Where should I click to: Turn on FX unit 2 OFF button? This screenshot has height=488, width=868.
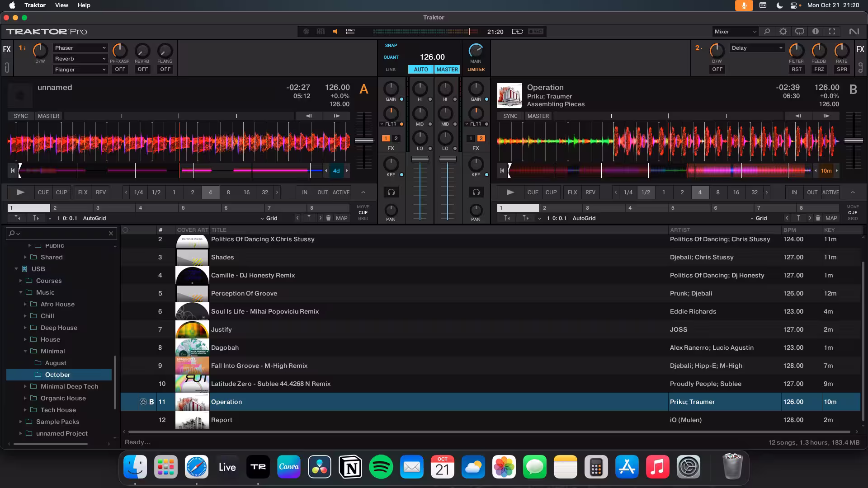(x=717, y=70)
